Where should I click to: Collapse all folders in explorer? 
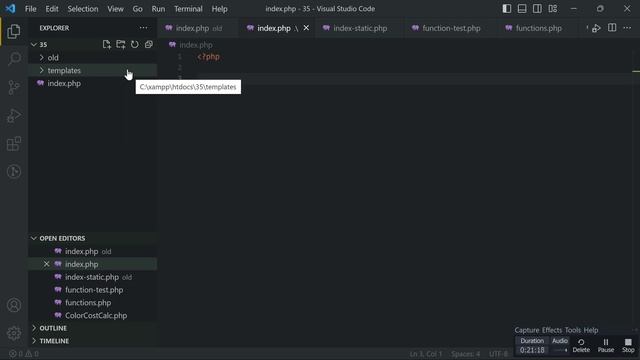(149, 44)
